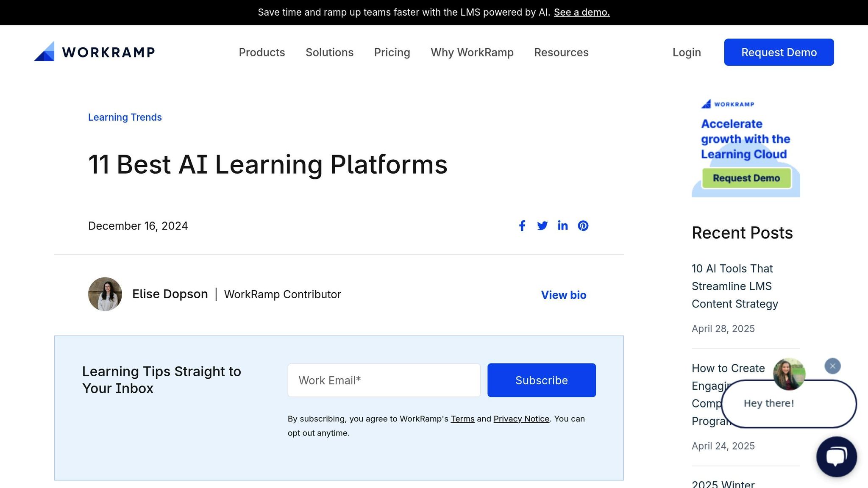
Task: Click the Accelerate growth sidebar ad banner
Action: tap(746, 146)
